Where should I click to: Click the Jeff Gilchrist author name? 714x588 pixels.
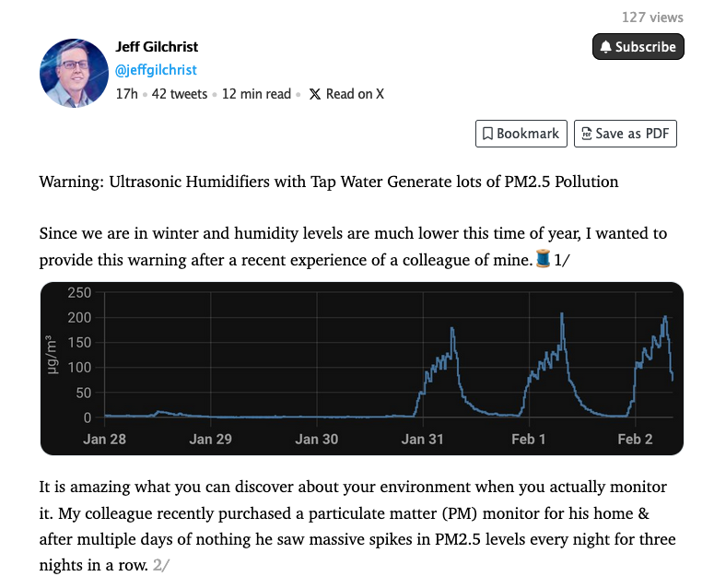click(157, 47)
